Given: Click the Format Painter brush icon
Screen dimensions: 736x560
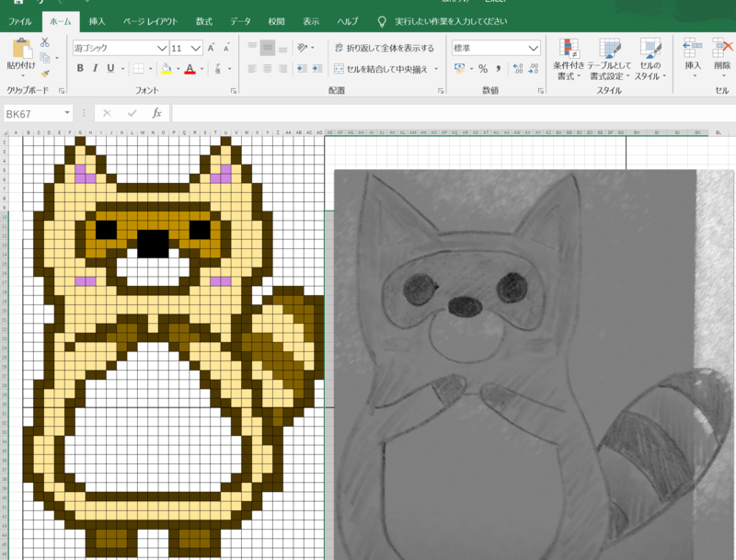Looking at the screenshot, I should (x=45, y=74).
